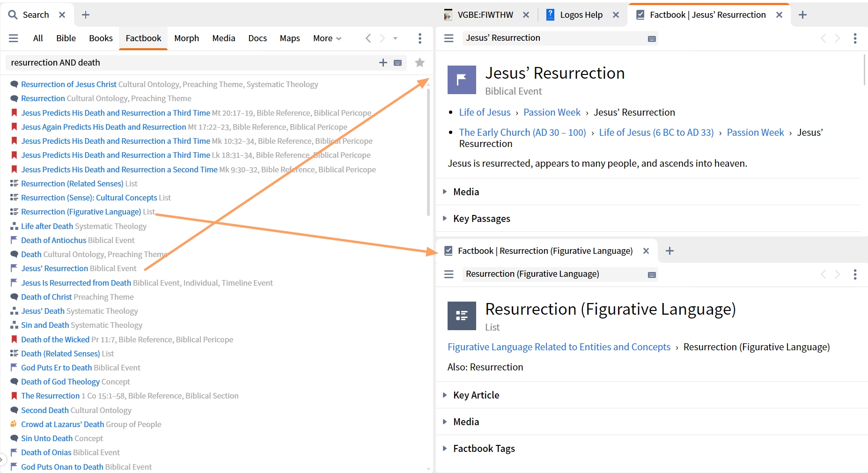The width and height of the screenshot is (868, 473).
Task: Go forward in search history
Action: (x=383, y=38)
